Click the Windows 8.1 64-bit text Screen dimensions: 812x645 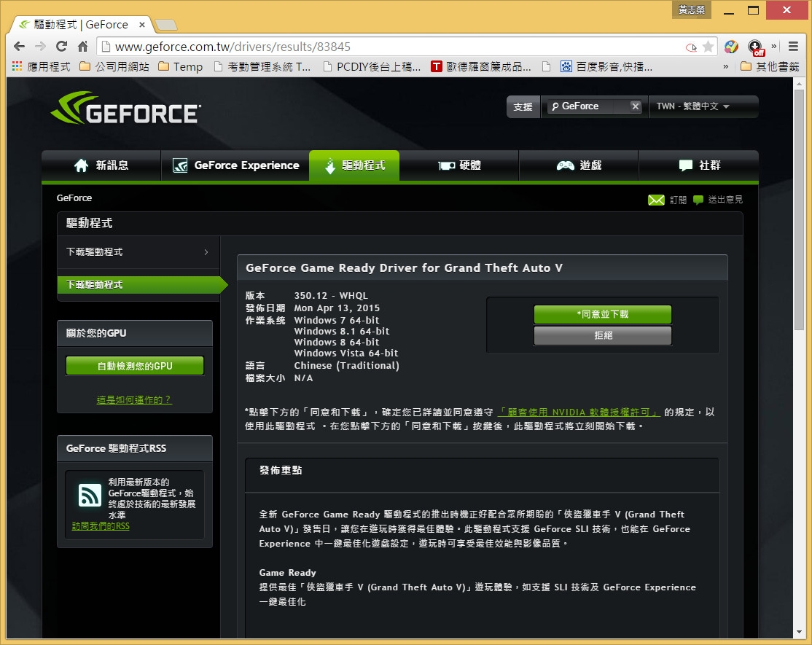[342, 332]
